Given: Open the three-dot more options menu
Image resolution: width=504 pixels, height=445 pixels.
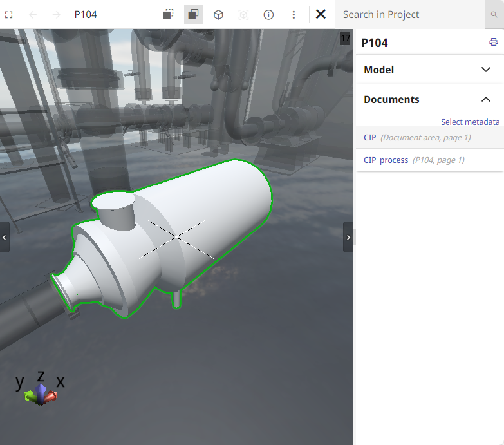Looking at the screenshot, I should [294, 14].
